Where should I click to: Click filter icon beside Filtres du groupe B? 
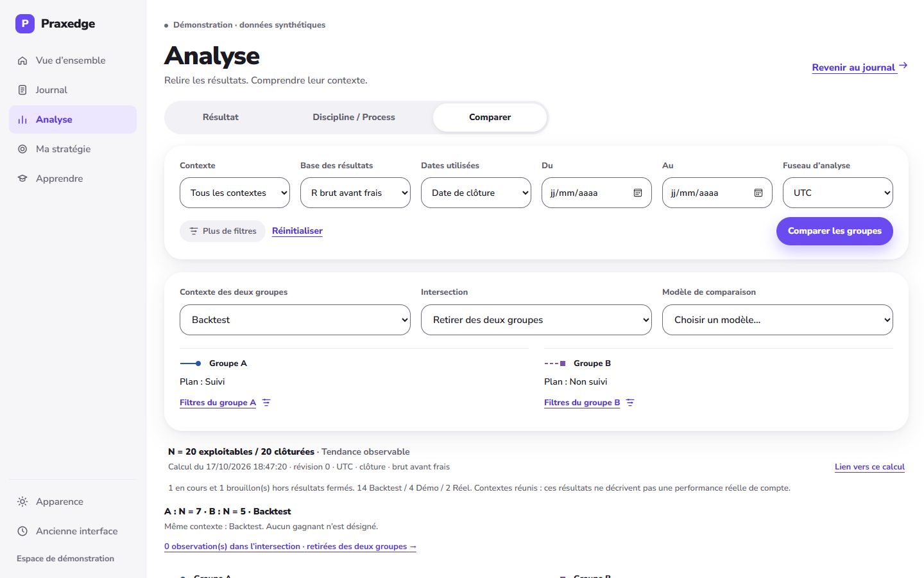point(630,403)
